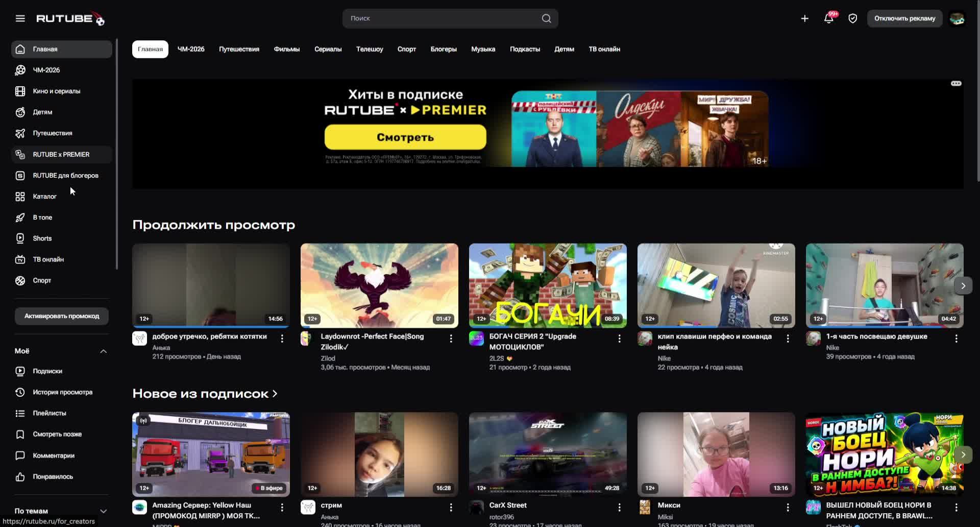Open Плейлисты in the sidebar
Image resolution: width=980 pixels, height=527 pixels.
click(x=62, y=413)
